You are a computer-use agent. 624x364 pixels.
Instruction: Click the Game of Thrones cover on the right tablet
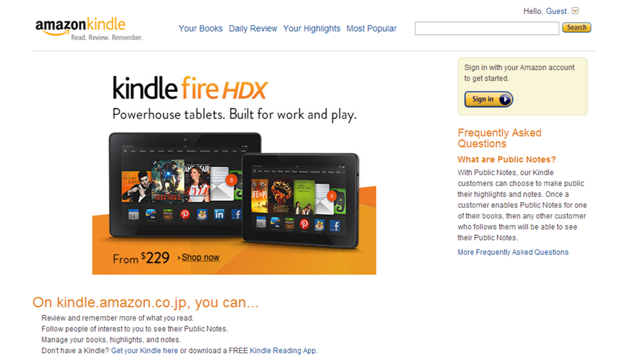click(x=282, y=197)
